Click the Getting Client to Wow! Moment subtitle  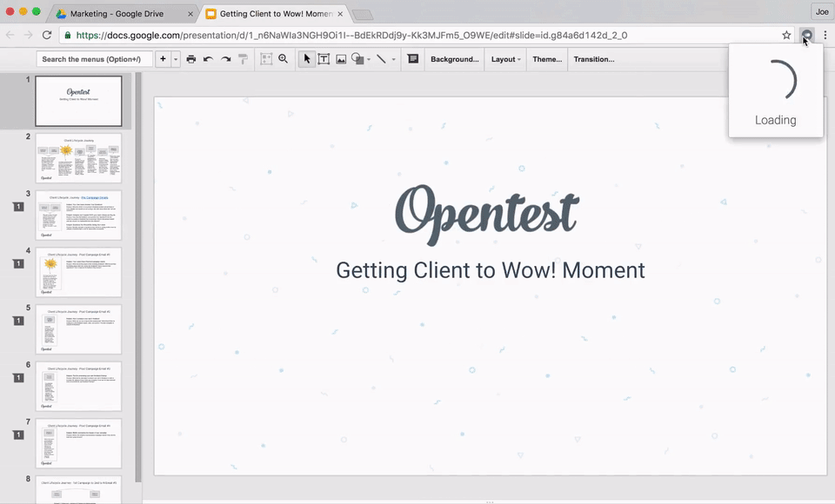491,270
